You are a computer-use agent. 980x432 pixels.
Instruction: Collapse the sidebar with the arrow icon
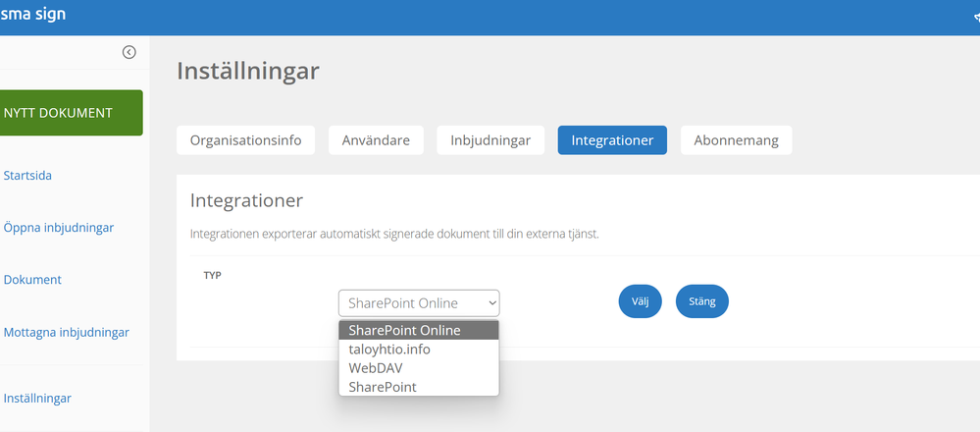point(129,52)
